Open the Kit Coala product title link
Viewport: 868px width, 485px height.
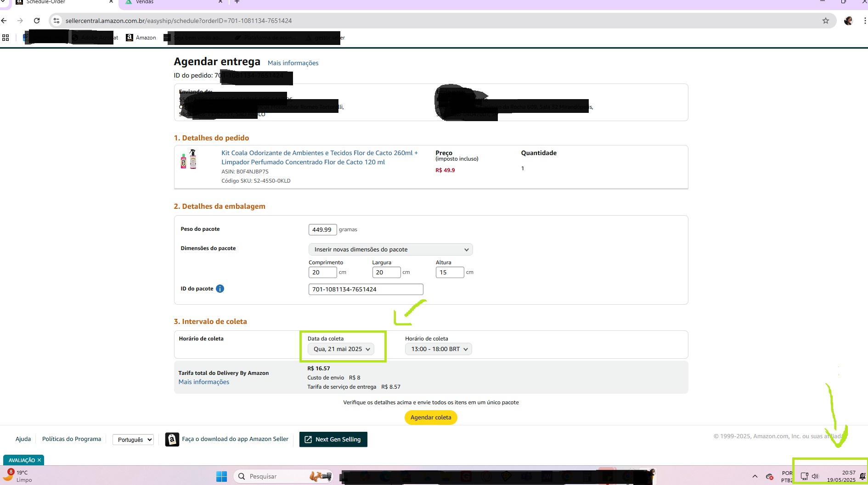coord(320,157)
